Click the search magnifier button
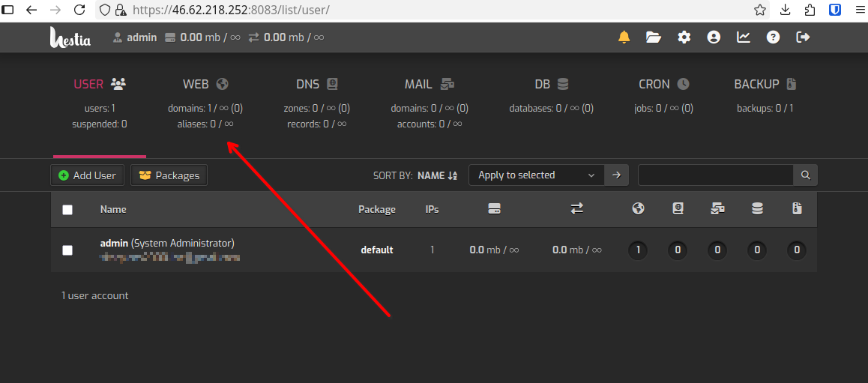This screenshot has height=383, width=868. tap(805, 175)
